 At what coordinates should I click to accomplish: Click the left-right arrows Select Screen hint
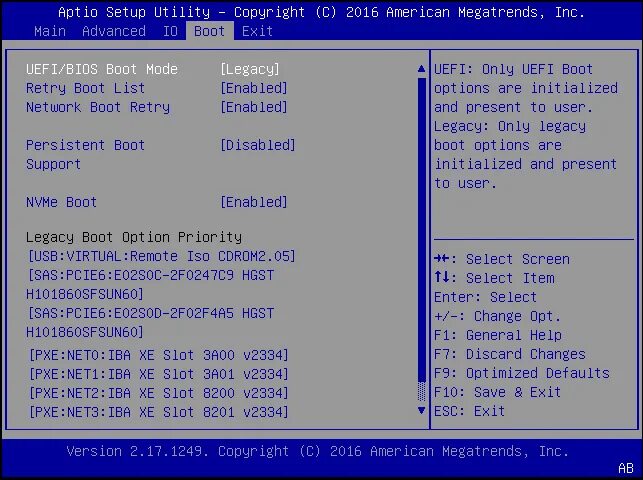coord(502,259)
